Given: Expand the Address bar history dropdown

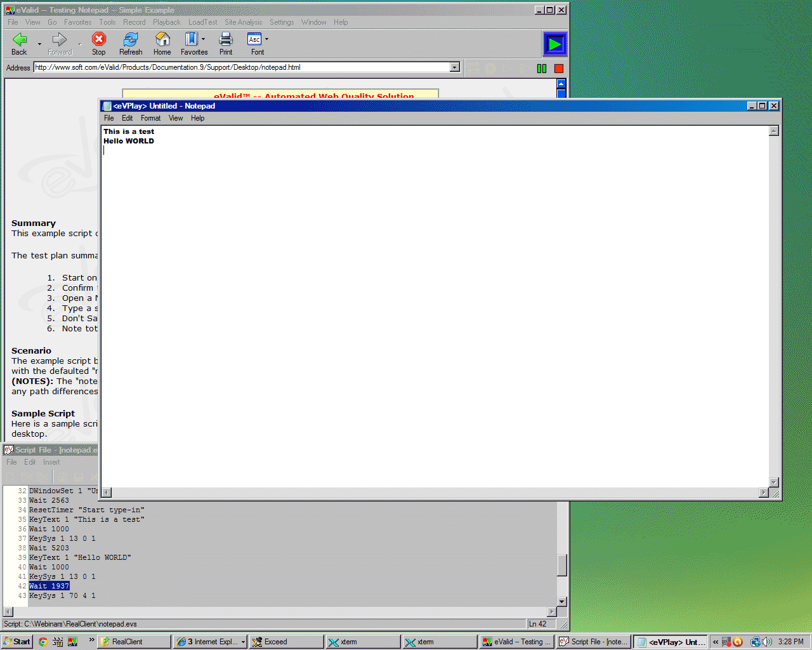Looking at the screenshot, I should tap(454, 67).
